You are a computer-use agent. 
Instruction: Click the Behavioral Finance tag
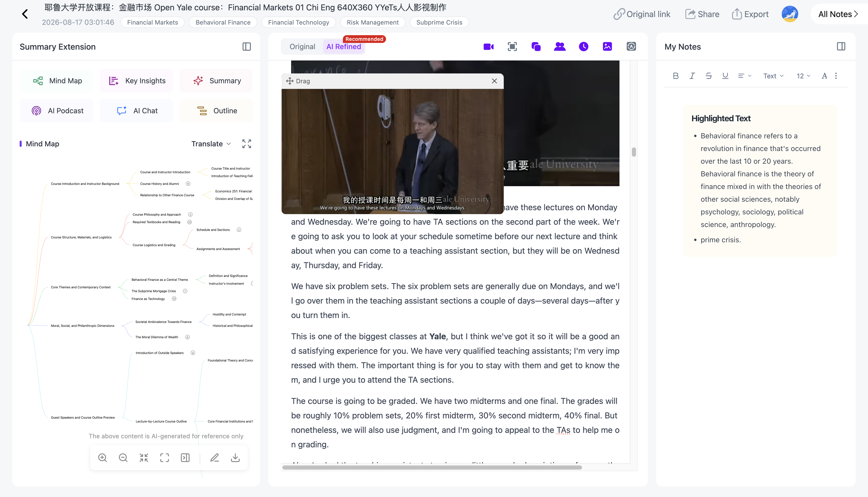223,22
